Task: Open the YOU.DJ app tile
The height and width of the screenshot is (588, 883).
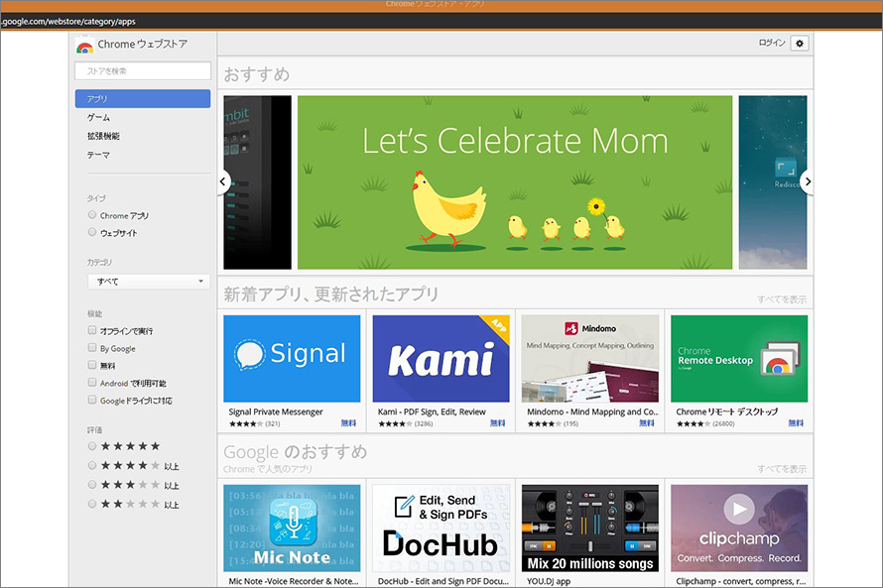Action: [590, 529]
